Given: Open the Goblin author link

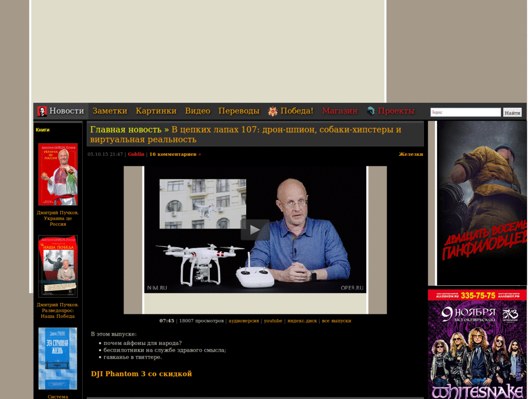Looking at the screenshot, I should coord(136,154).
